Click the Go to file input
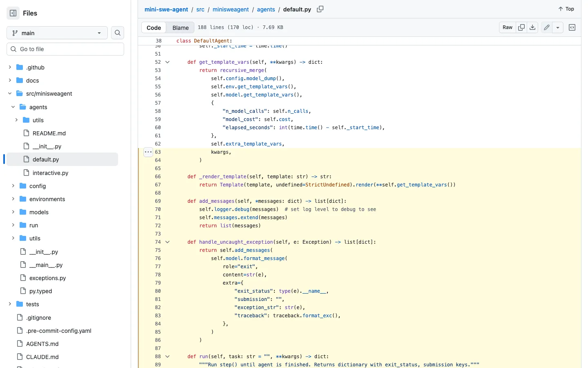The width and height of the screenshot is (588, 368). pos(65,49)
